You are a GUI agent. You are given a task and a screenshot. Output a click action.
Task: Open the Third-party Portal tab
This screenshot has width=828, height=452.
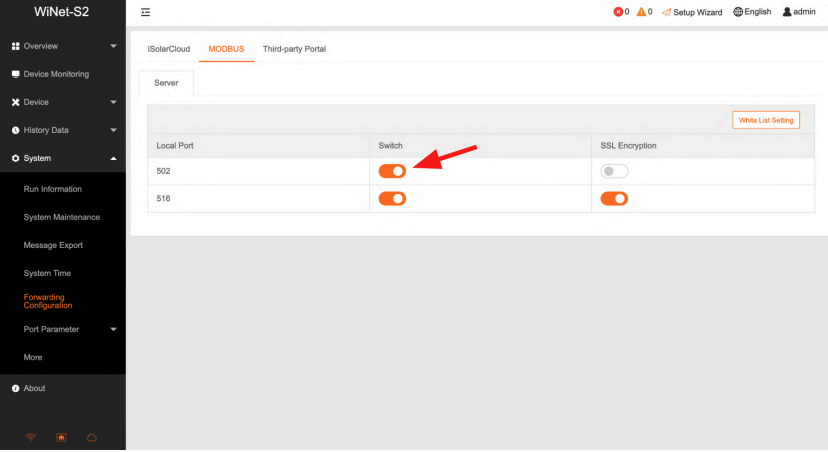294,49
